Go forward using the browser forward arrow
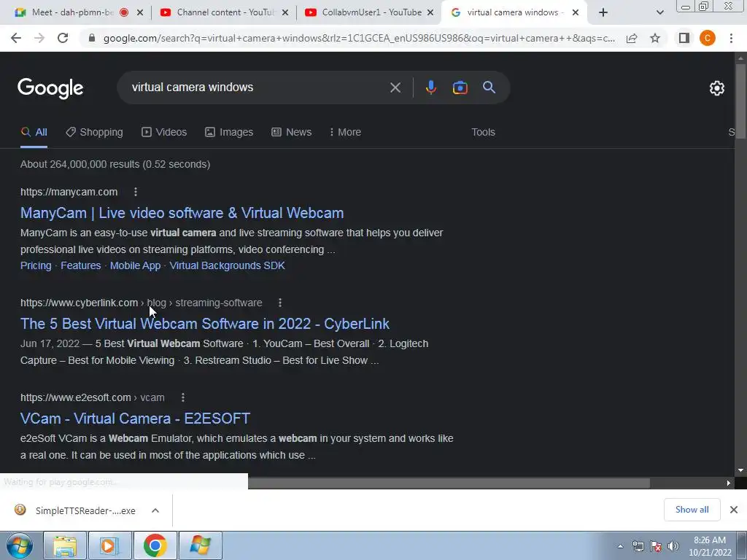 coord(39,38)
